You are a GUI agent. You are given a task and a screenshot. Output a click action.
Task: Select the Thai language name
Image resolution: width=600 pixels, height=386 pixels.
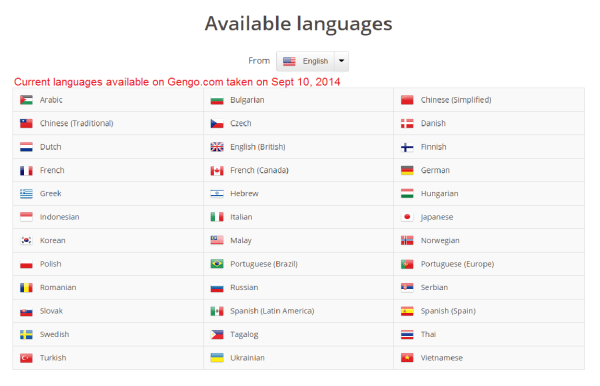tap(429, 334)
